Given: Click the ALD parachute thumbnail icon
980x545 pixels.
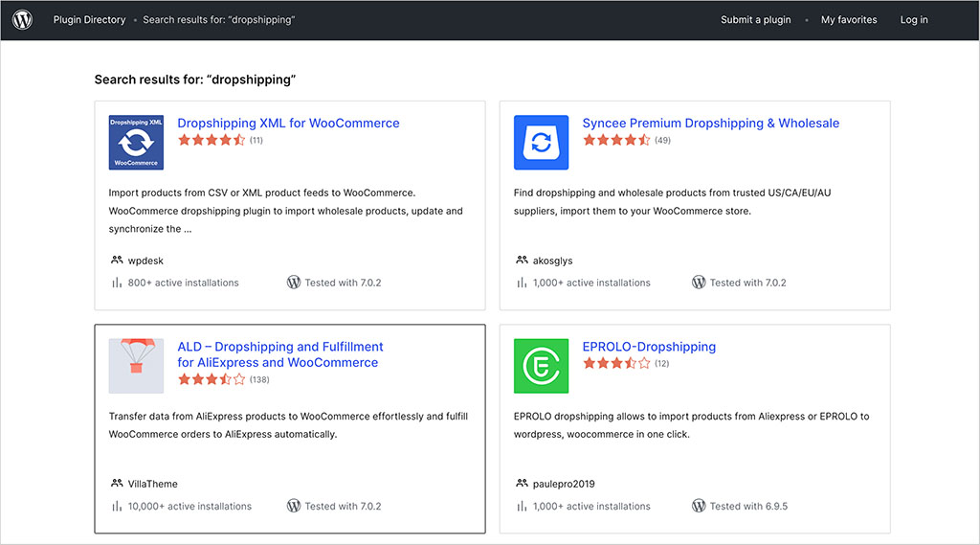Looking at the screenshot, I should pos(136,366).
